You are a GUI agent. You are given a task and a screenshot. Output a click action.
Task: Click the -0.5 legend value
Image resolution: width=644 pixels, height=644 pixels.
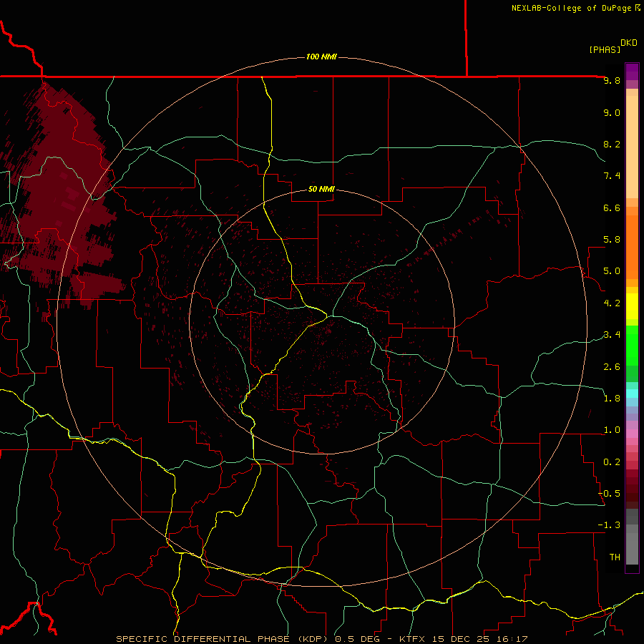609,494
